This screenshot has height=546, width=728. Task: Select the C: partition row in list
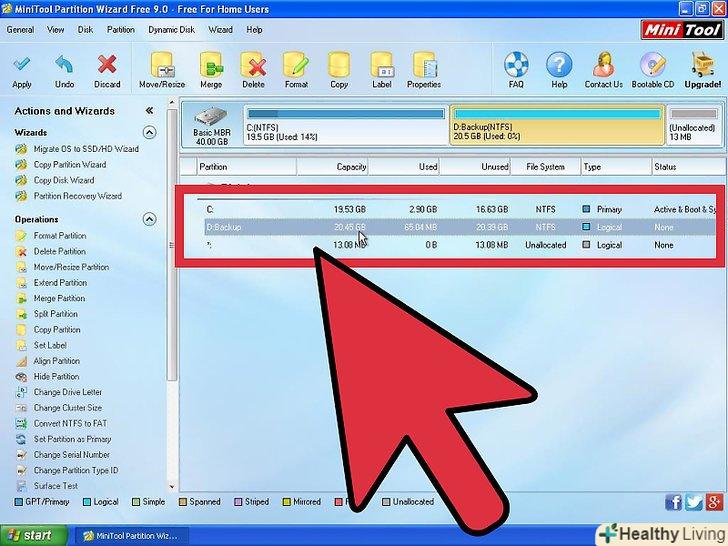pos(460,209)
